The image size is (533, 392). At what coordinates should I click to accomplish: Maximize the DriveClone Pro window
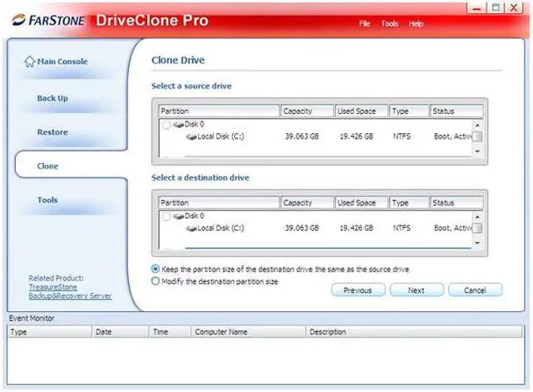pos(496,7)
